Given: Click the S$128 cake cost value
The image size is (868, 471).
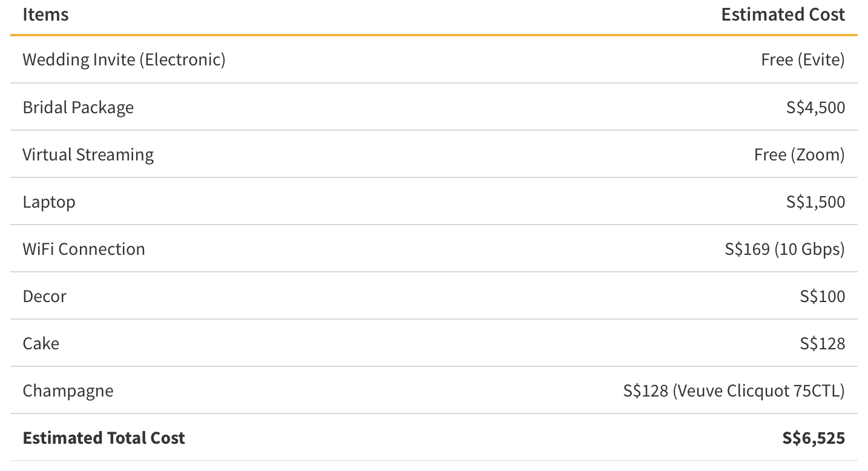Looking at the screenshot, I should coord(822,343).
